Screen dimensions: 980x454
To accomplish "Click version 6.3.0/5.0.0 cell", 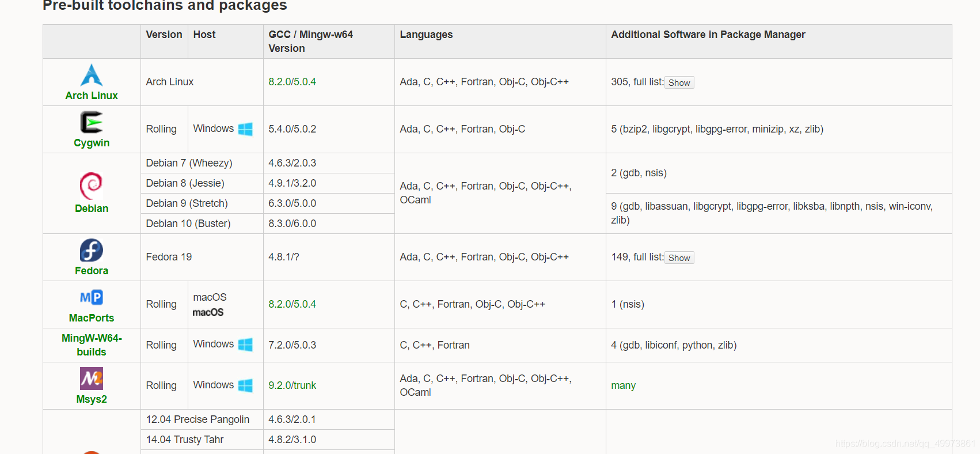I will pos(329,203).
